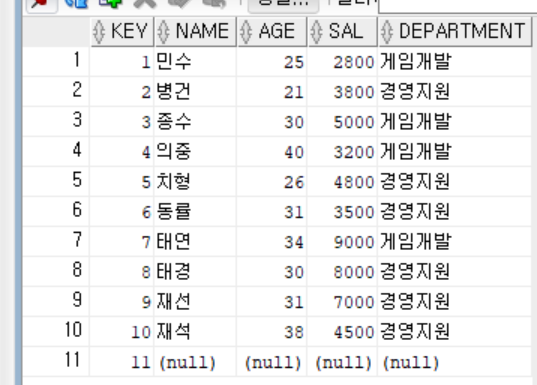Viewport: 537px width, 385px height.
Task: Select age cell 31 in 동률's row
Action: (272, 212)
